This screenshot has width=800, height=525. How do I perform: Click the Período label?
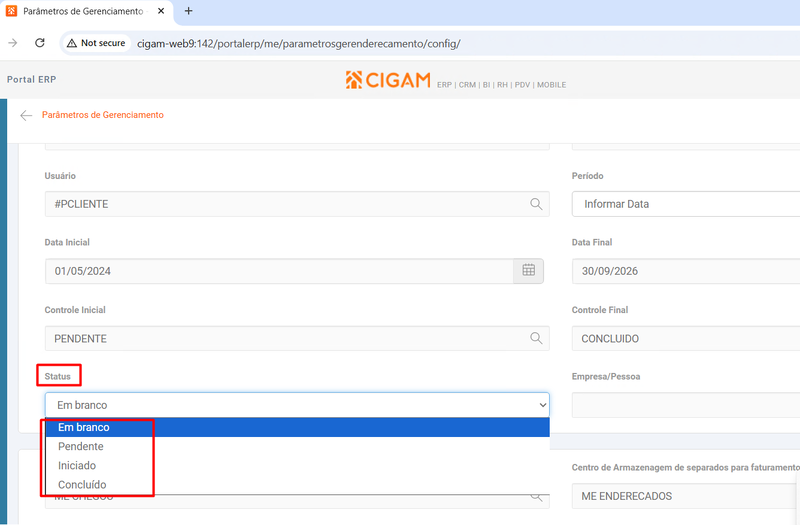point(587,176)
